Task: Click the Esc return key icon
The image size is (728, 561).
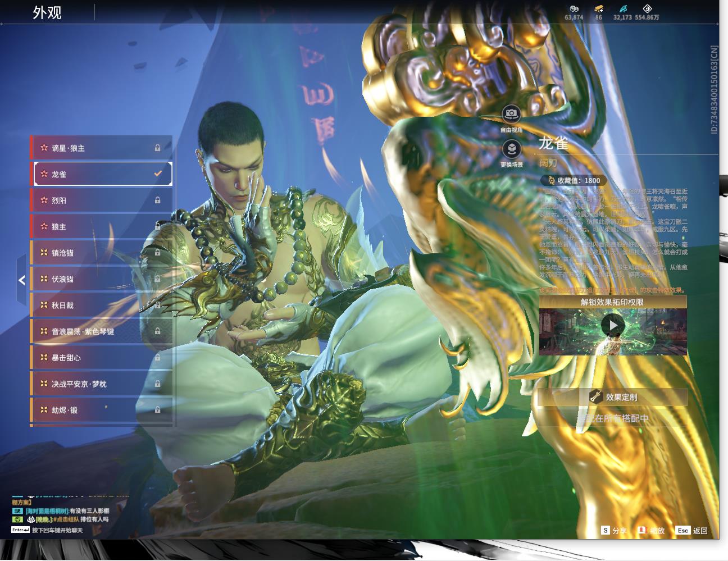Action: click(683, 530)
